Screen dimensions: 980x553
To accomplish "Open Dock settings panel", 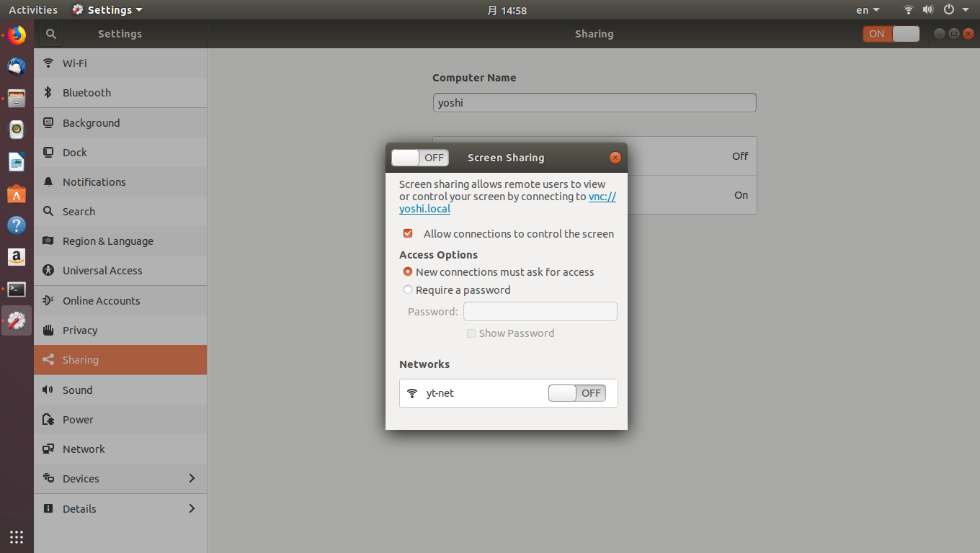I will (x=120, y=153).
